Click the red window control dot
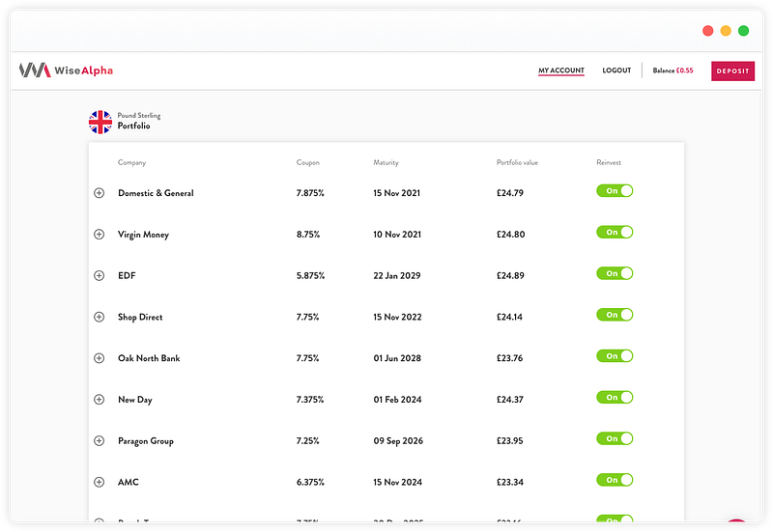The image size is (773, 532). (708, 31)
